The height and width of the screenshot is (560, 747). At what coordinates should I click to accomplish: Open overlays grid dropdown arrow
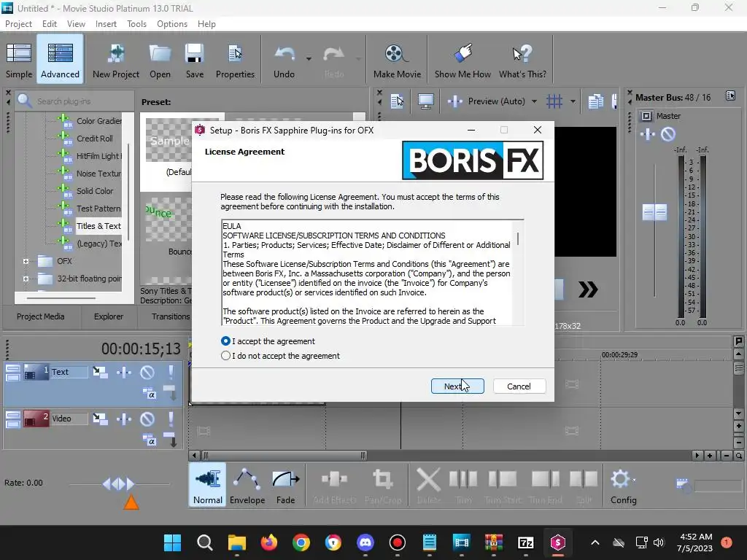click(x=573, y=101)
